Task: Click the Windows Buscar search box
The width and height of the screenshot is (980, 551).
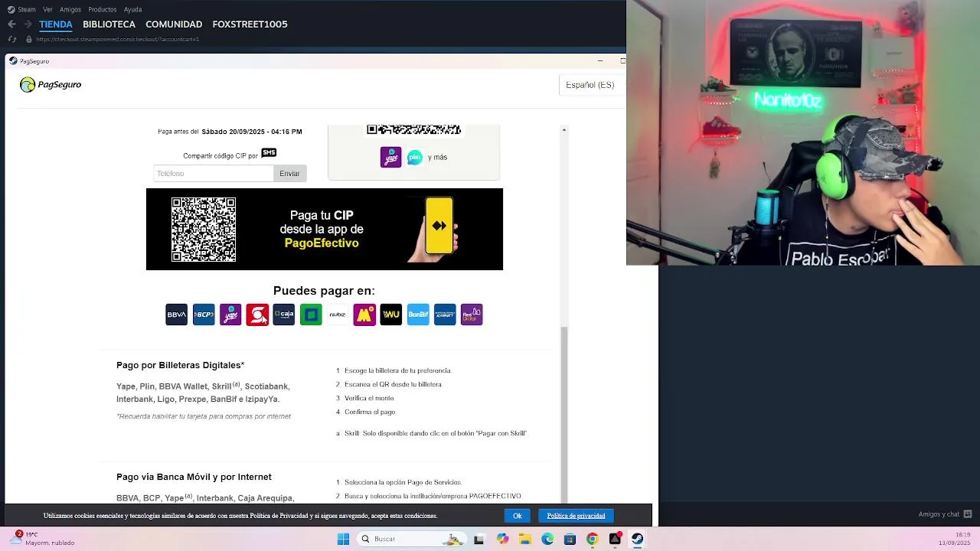Action: pyautogui.click(x=411, y=539)
